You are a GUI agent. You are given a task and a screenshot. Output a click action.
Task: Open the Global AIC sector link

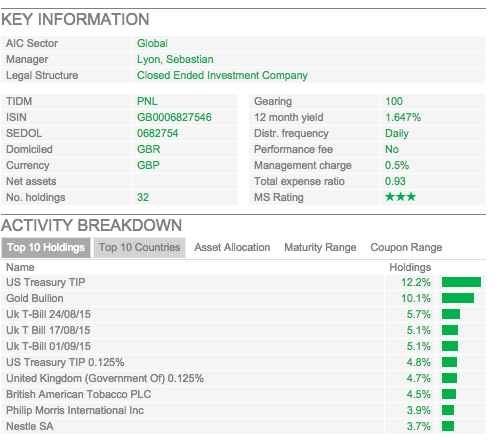pyautogui.click(x=152, y=43)
